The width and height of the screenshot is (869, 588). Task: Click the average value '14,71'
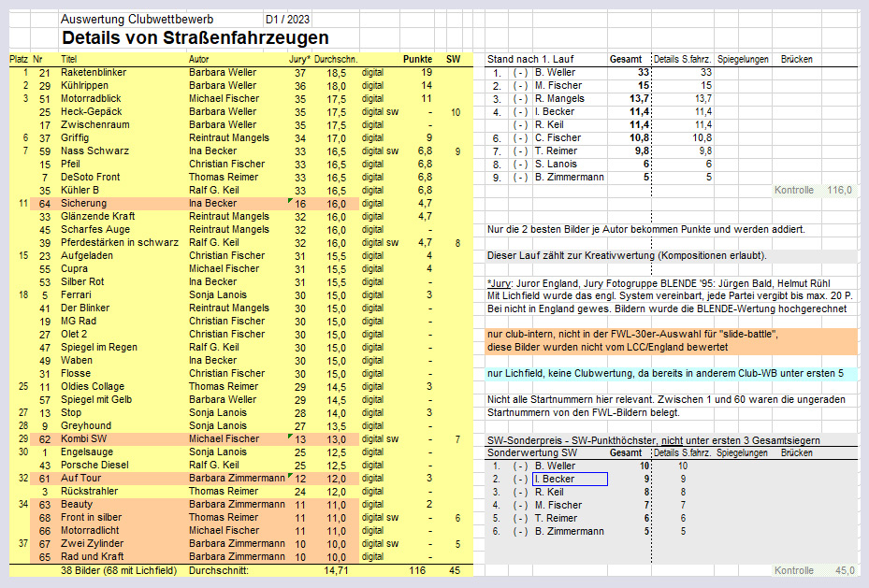click(x=337, y=571)
